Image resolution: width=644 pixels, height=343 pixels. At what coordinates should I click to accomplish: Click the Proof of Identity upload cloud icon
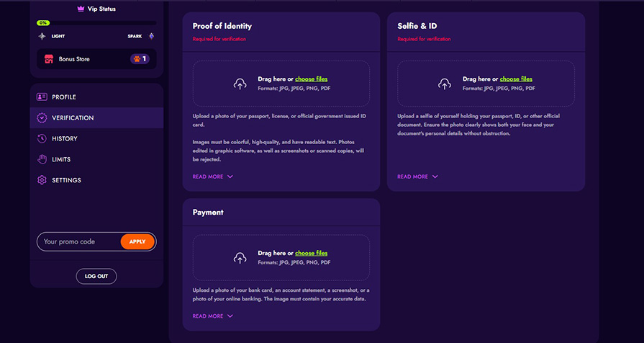[240, 84]
